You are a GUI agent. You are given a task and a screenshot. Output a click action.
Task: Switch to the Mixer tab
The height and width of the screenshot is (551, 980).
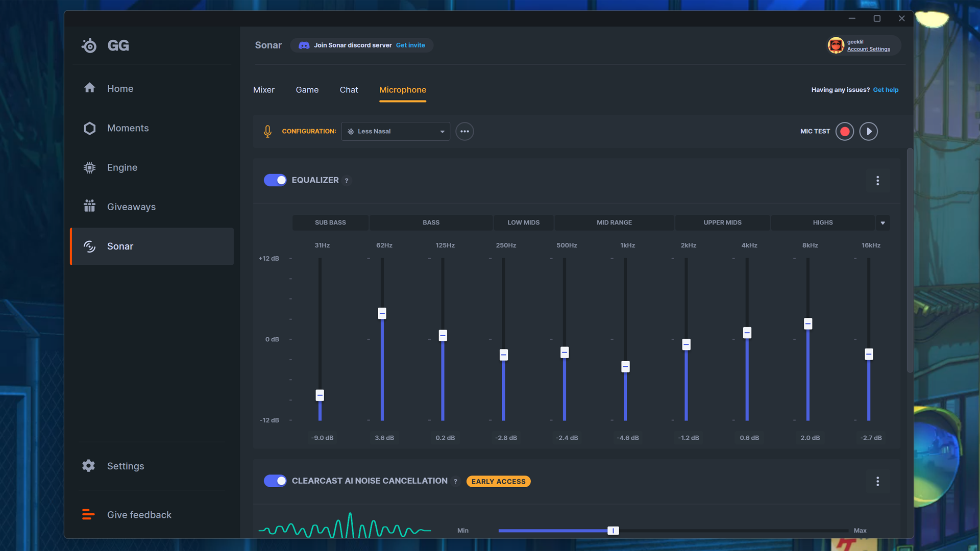[264, 90]
